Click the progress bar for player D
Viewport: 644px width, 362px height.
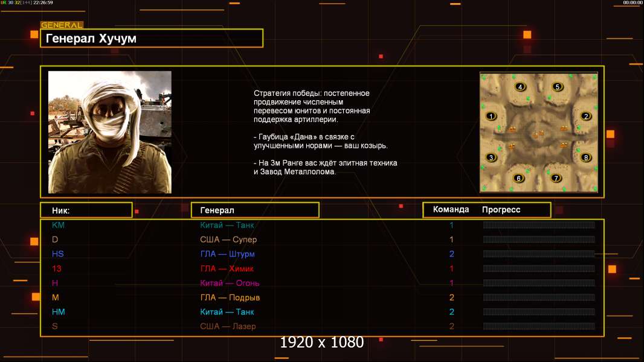[539, 240]
